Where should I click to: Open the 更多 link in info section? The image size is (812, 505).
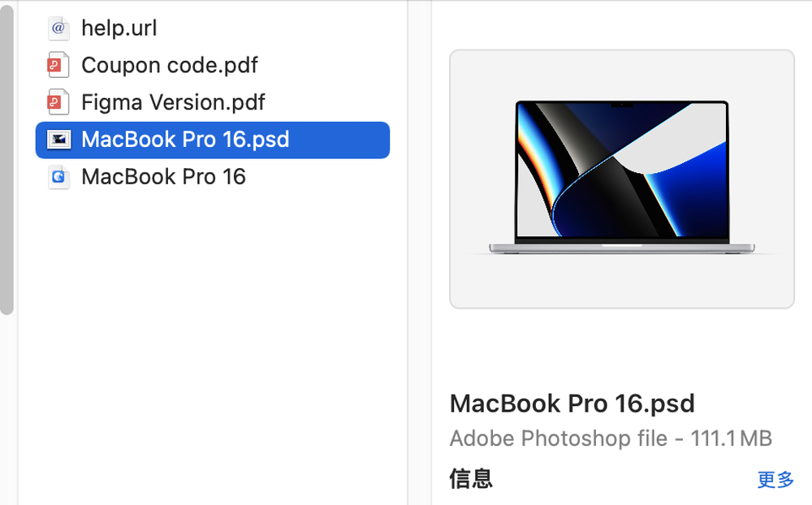coord(775,480)
